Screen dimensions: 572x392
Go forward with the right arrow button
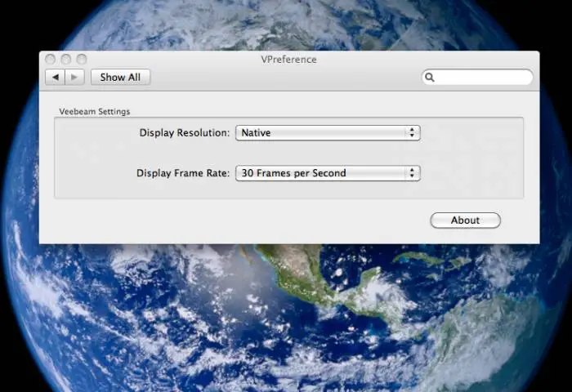[x=75, y=78]
